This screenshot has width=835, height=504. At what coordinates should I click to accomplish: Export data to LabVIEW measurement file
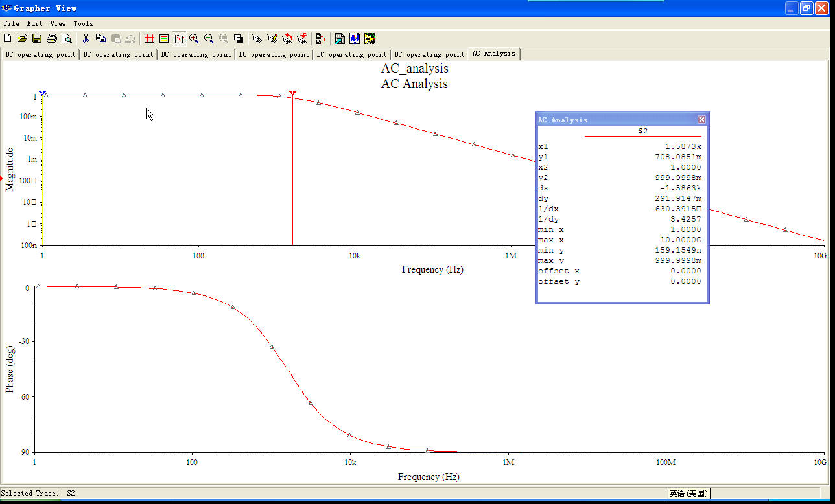pos(370,39)
